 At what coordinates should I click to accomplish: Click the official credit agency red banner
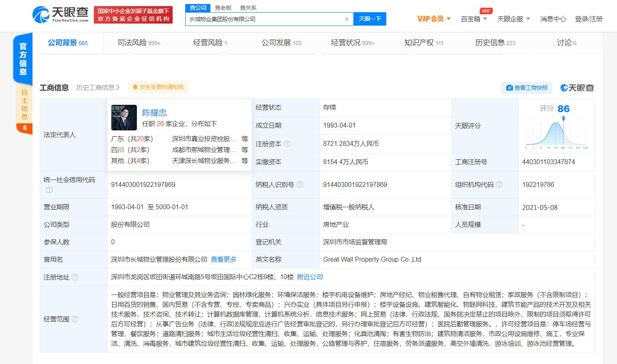tap(133, 15)
